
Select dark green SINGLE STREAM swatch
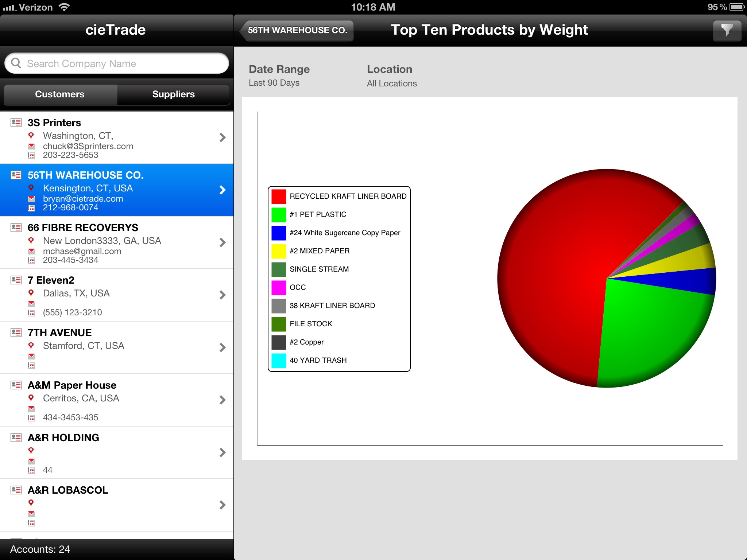click(x=279, y=269)
